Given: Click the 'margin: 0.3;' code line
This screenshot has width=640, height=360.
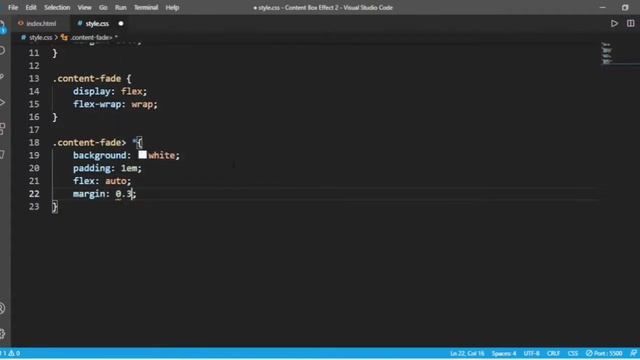Looking at the screenshot, I should pos(104,193).
